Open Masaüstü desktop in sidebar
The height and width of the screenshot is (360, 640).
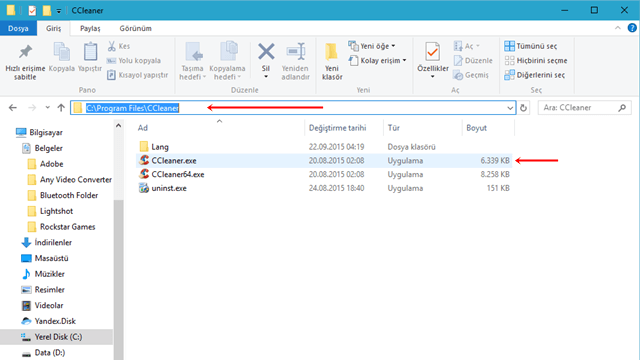point(51,258)
